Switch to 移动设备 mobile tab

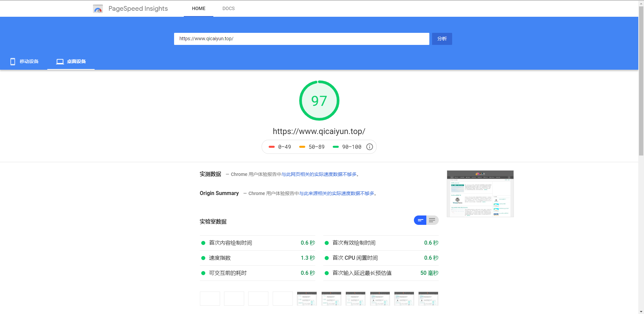pos(29,61)
